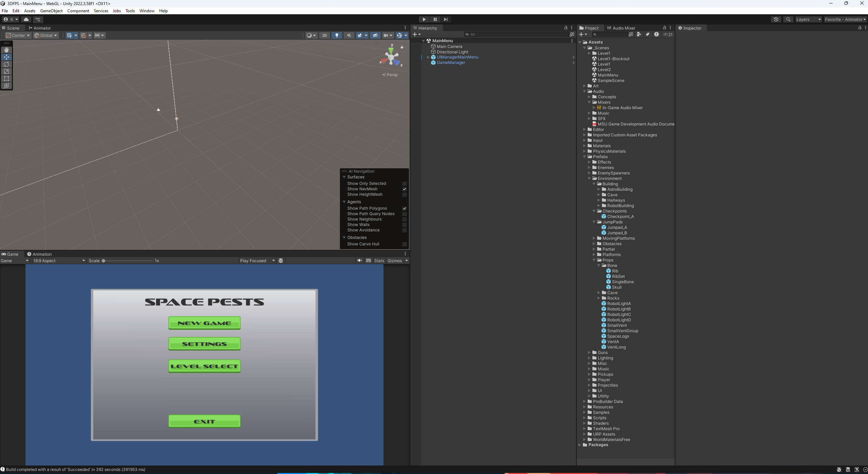868x474 pixels.
Task: Click the NEW GAME button
Action: 204,323
